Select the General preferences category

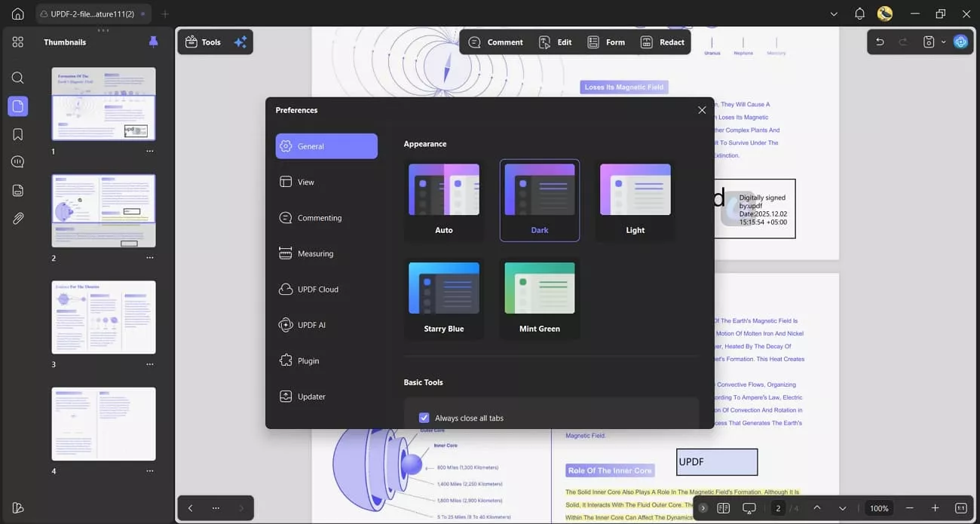[x=326, y=146]
